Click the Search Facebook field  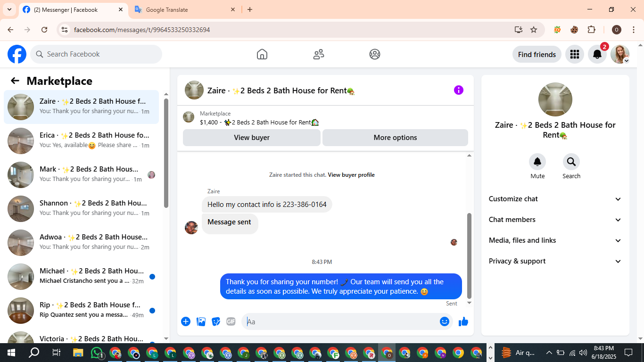coord(96,54)
